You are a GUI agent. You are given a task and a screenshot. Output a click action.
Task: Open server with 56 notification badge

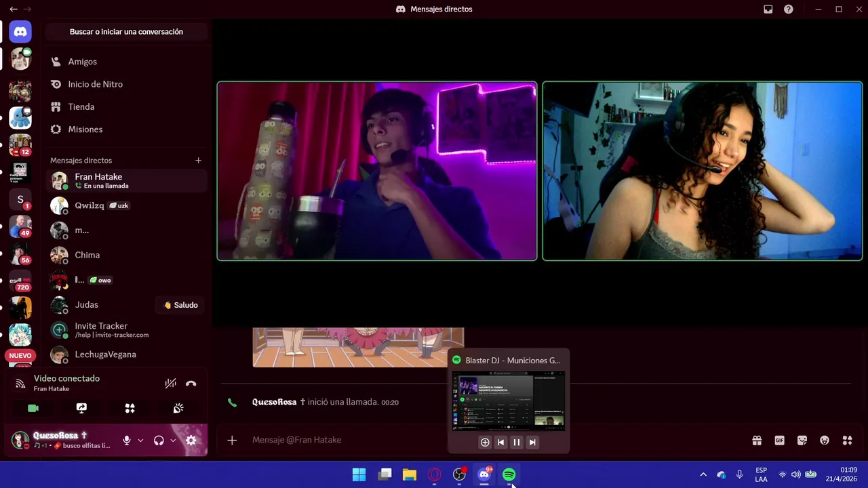(x=20, y=253)
